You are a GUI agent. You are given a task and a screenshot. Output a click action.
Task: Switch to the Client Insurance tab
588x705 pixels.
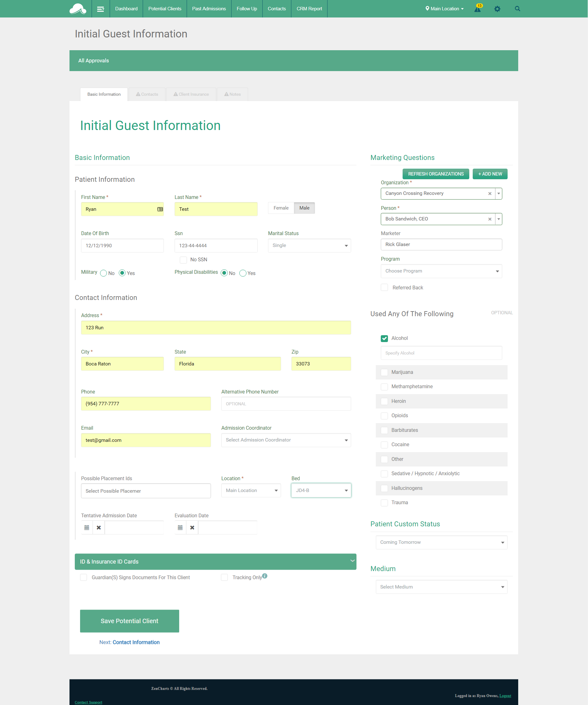191,94
